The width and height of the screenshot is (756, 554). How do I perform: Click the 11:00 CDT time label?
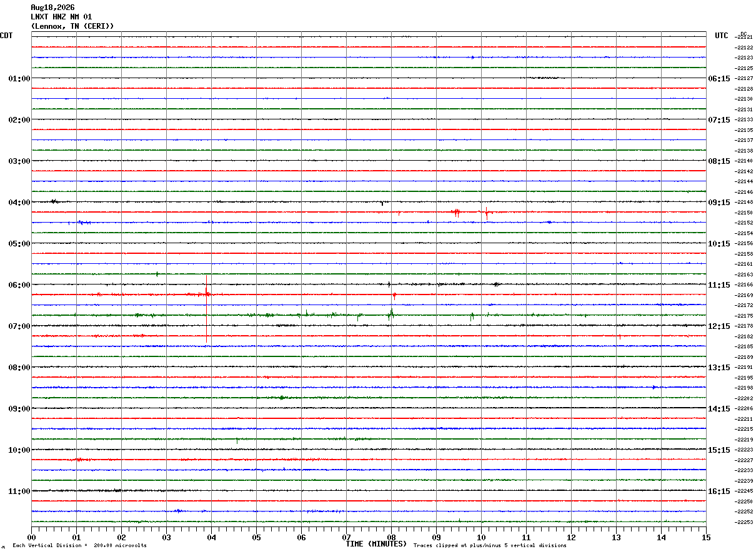pyautogui.click(x=19, y=491)
